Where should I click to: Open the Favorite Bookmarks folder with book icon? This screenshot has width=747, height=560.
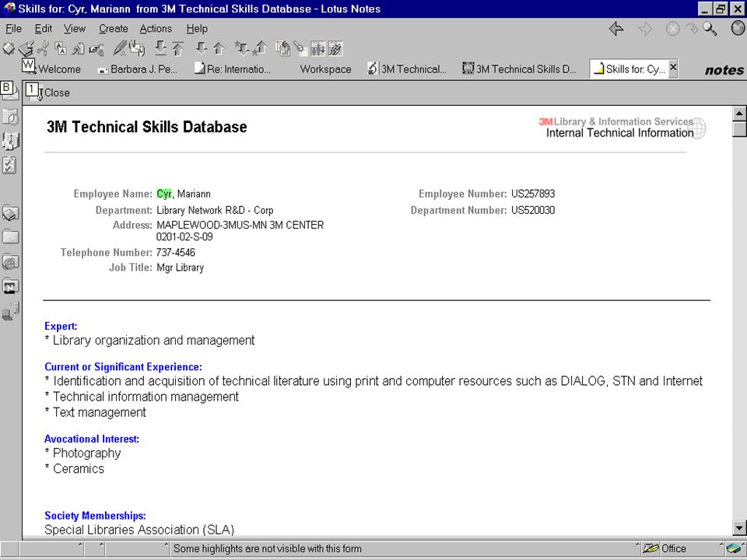pos(10,213)
